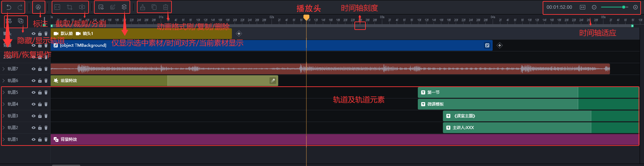Select the 镜头1 camera clip
Viewport: 644px width, 166px height.
point(87,34)
